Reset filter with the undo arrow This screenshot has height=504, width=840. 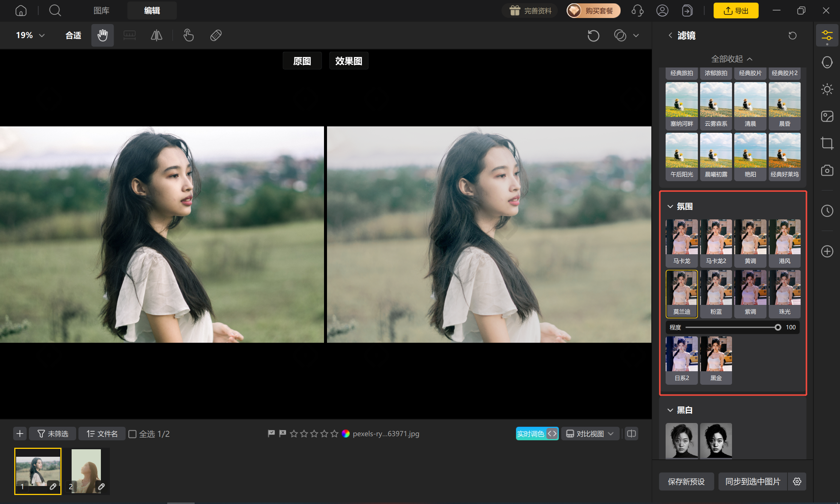[792, 36]
